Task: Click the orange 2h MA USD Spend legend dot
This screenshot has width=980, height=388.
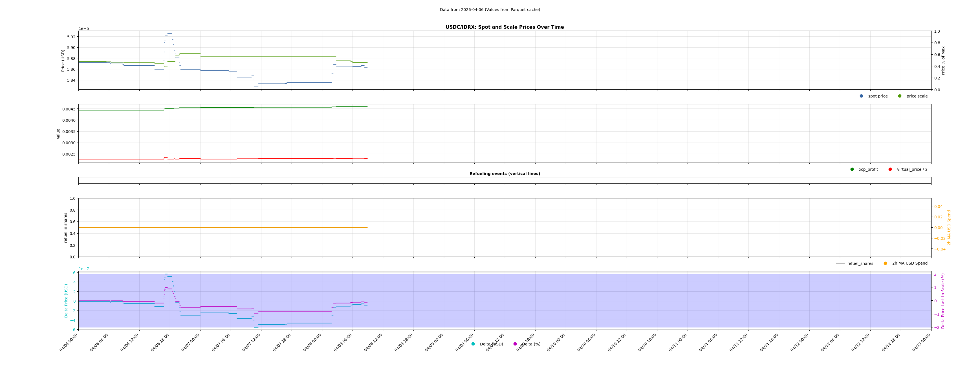Action: click(x=885, y=263)
